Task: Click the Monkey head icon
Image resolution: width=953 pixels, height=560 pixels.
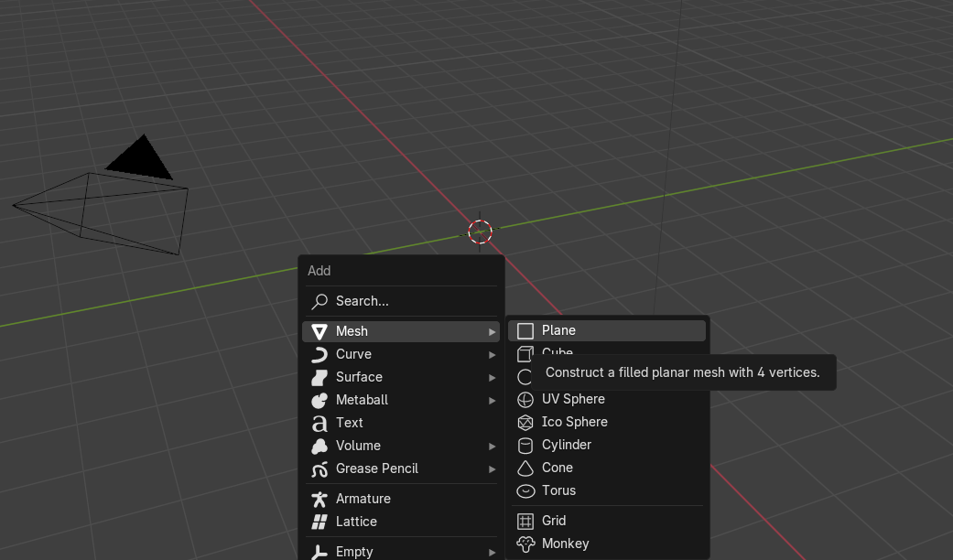Action: pos(525,544)
